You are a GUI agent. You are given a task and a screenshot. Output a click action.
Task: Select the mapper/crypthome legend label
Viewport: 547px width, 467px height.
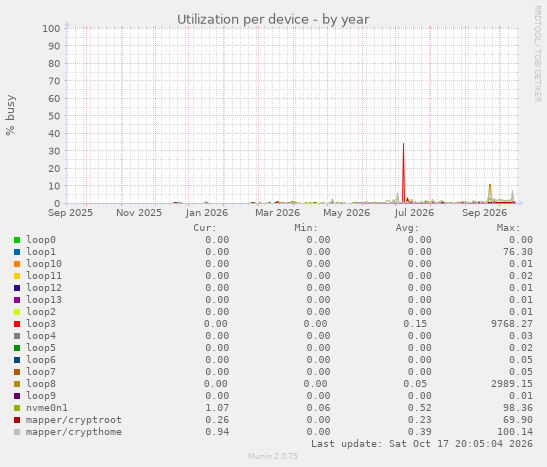74,431
